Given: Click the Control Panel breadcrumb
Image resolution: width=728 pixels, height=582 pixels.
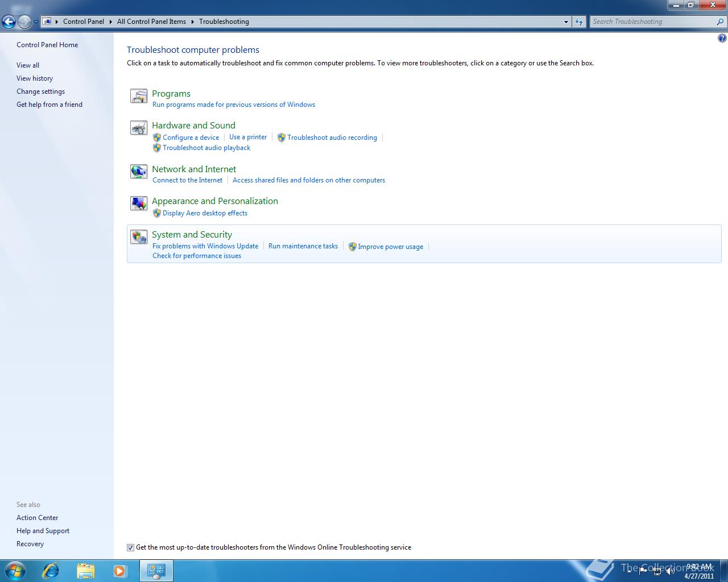Looking at the screenshot, I should [x=84, y=22].
